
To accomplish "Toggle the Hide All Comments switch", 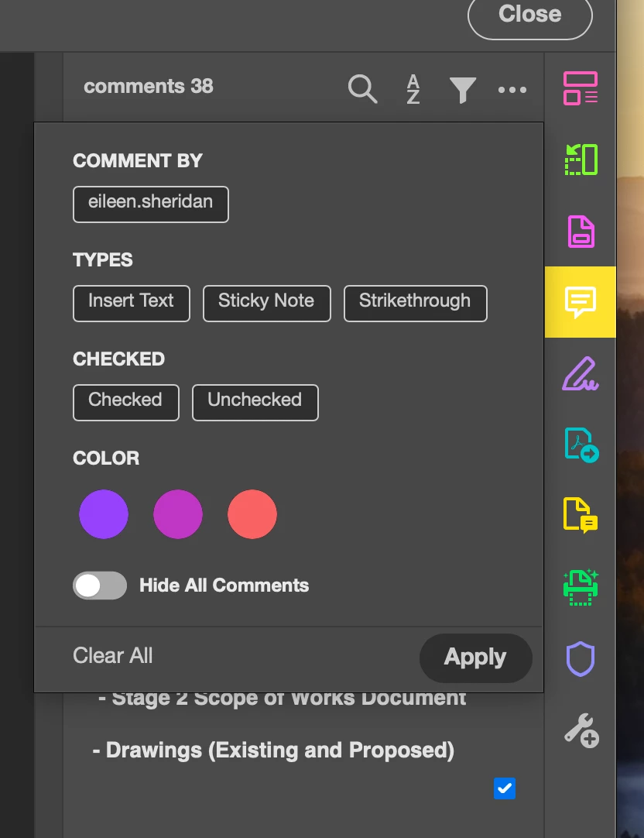I will pos(100,586).
